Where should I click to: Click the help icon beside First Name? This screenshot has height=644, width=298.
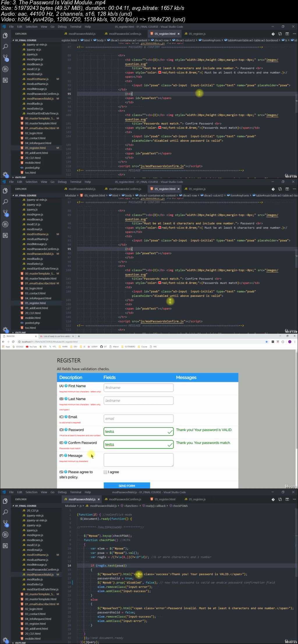(x=66, y=386)
